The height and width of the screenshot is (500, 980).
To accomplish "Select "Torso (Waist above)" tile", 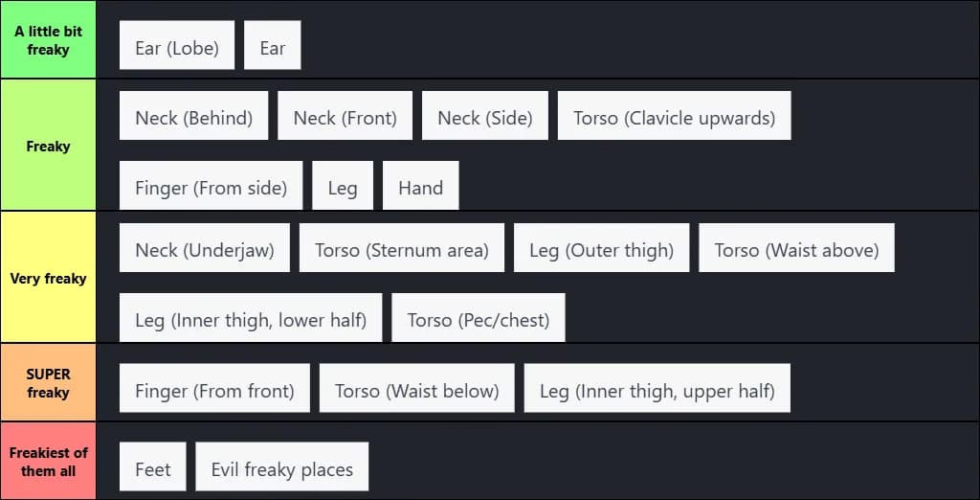I will [x=796, y=248].
